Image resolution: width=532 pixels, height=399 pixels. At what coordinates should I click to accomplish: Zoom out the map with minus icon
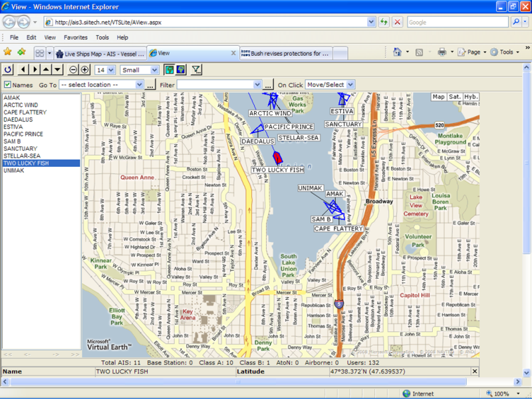(x=73, y=70)
